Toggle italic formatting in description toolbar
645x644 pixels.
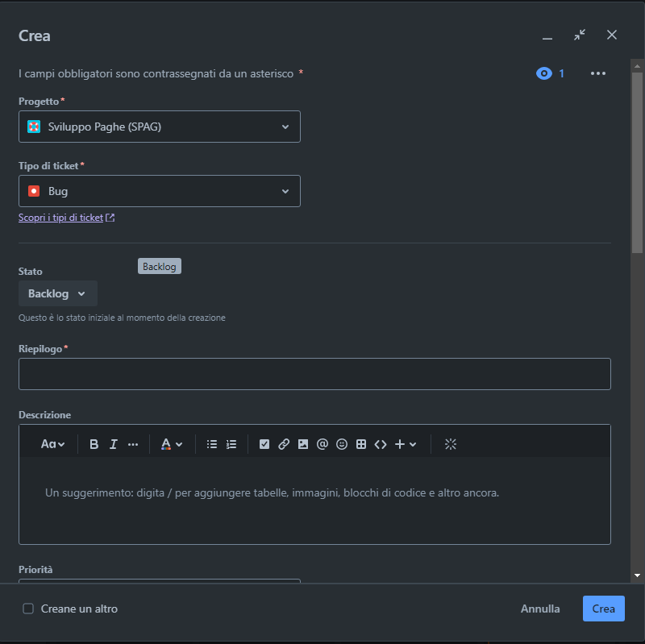[113, 444]
